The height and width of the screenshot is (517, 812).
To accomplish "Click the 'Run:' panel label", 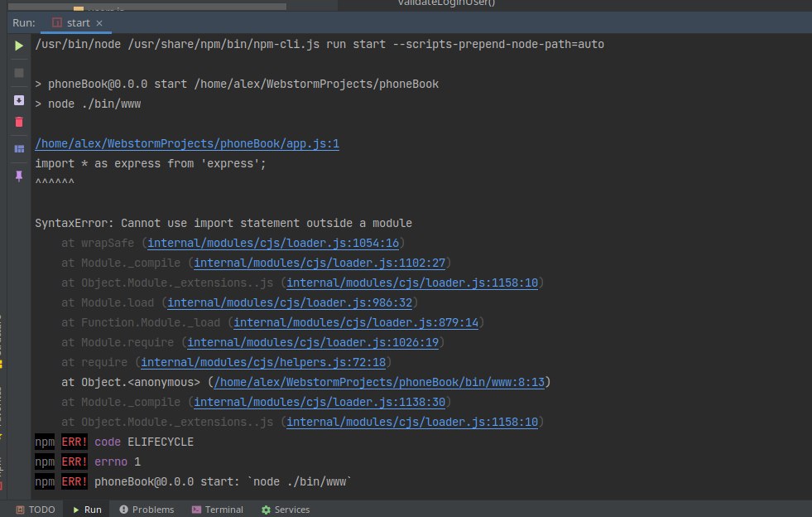I will (24, 23).
